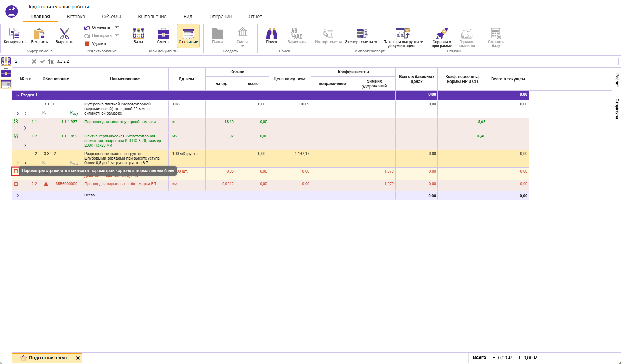The width and height of the screenshot is (621, 364).
Task: Open the Выполнение ribbon tab
Action: click(152, 17)
